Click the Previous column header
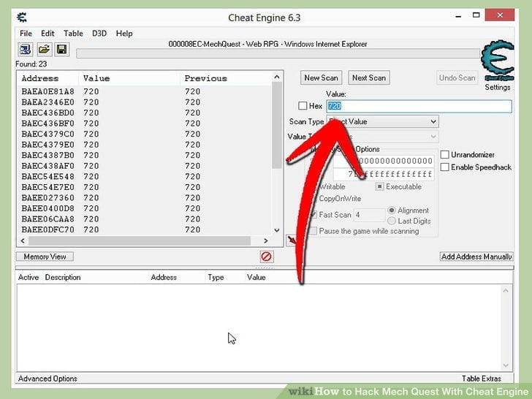532x399 pixels. point(205,78)
